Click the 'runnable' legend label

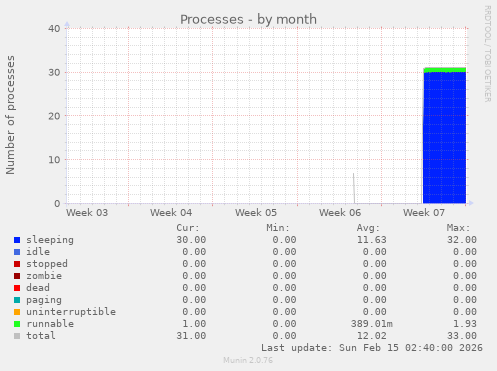tap(50, 324)
